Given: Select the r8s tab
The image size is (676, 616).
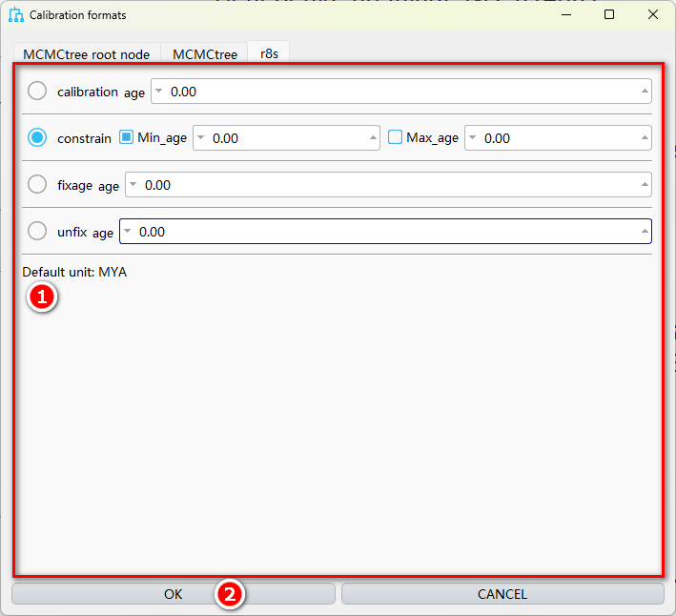Looking at the screenshot, I should [268, 54].
